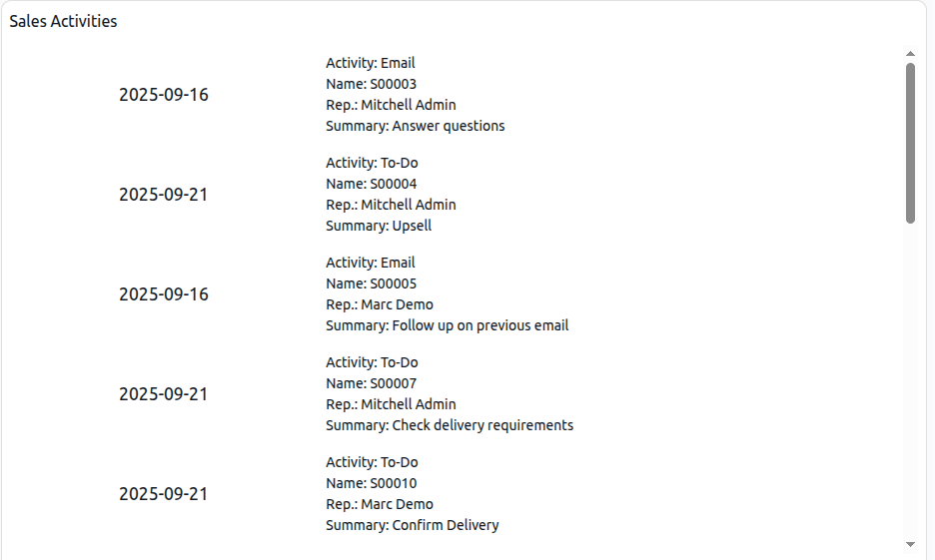This screenshot has height=560, width=935.
Task: Select the 2025-09-21 date beside S00007
Action: [164, 394]
